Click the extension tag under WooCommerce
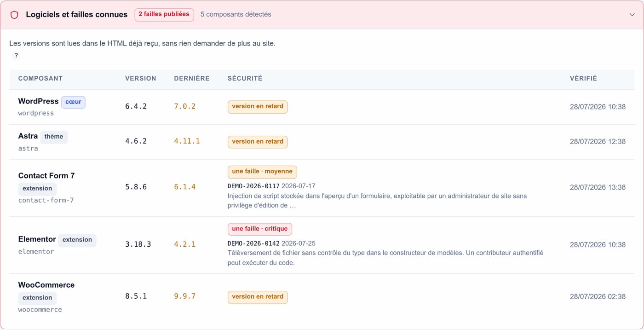Image resolution: width=644 pixels, height=330 pixels. (37, 298)
